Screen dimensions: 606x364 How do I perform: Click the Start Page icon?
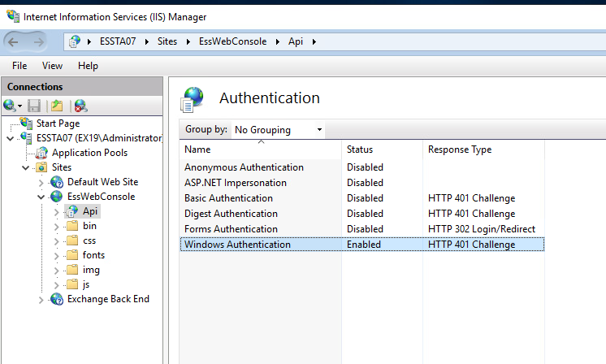26,123
